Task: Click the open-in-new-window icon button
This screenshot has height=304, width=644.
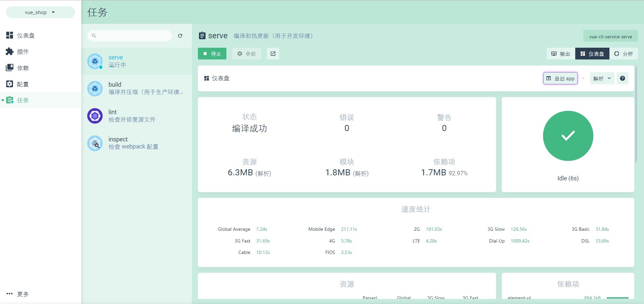Action: (x=273, y=54)
